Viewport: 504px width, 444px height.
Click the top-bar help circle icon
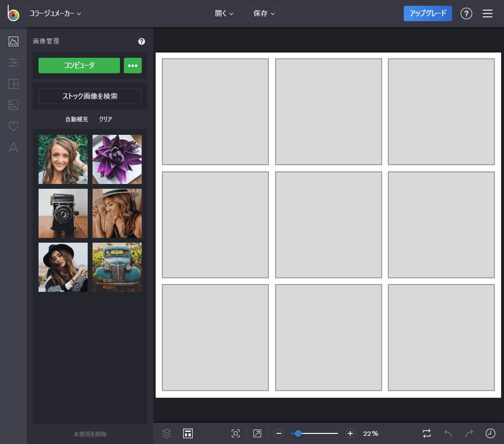point(466,13)
